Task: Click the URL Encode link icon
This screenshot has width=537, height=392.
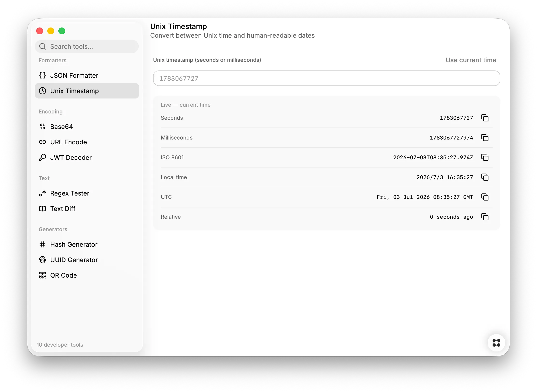Action: click(x=42, y=142)
